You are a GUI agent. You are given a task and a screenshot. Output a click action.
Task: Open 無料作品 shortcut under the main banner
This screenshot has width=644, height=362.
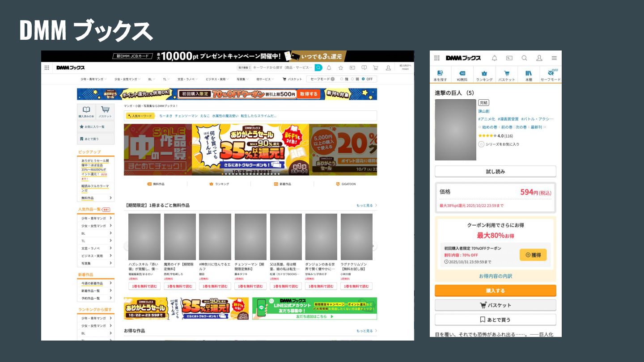coord(156,184)
